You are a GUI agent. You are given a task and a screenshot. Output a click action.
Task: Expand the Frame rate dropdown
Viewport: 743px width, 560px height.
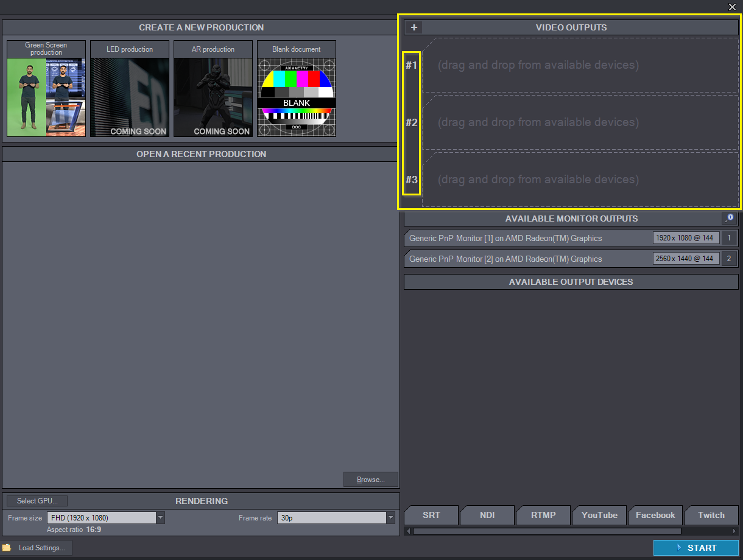point(390,518)
